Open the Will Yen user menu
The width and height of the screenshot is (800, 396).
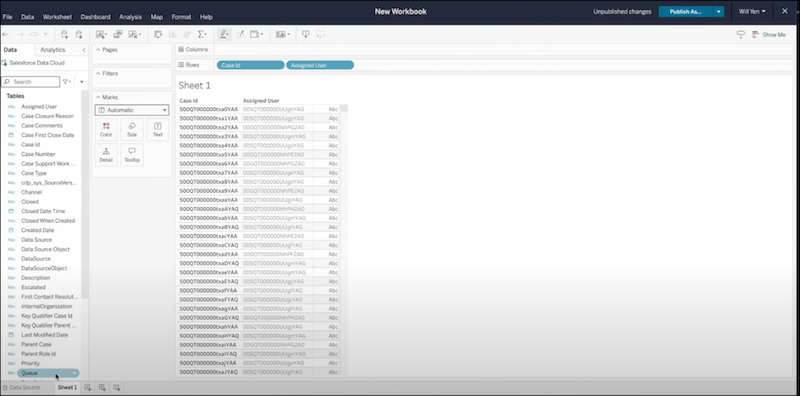[752, 12]
